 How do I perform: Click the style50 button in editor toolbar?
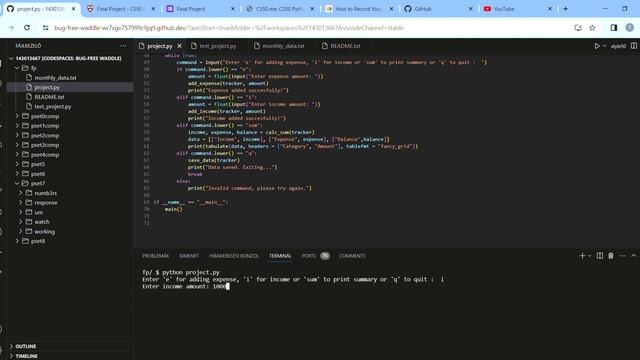point(618,46)
